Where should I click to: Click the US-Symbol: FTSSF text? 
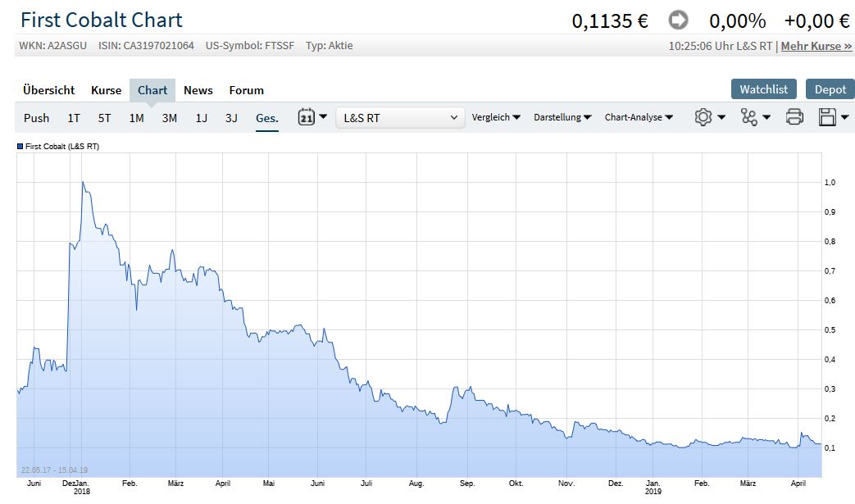click(x=250, y=46)
